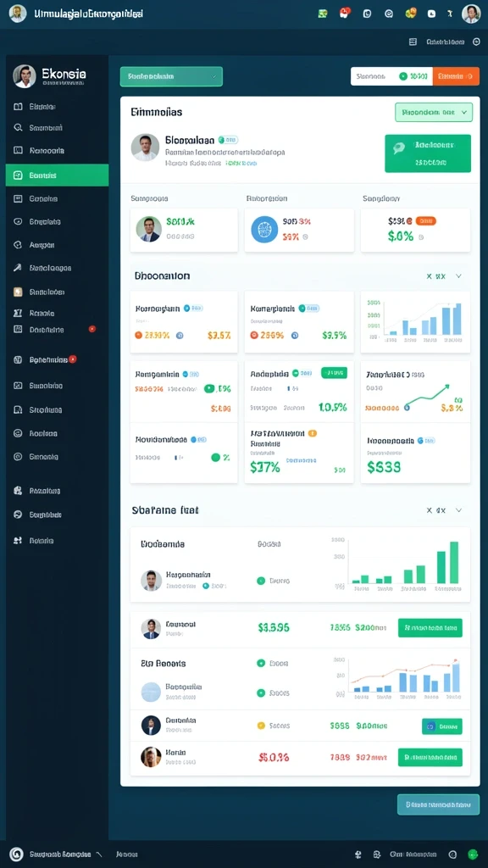Expand the chevron beside the bottom-left status text

(x=99, y=854)
